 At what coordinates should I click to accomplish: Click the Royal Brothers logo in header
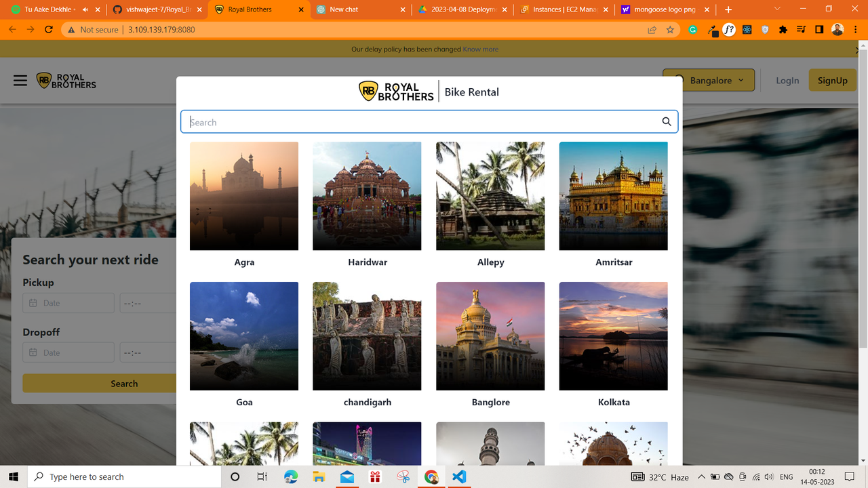coord(66,81)
